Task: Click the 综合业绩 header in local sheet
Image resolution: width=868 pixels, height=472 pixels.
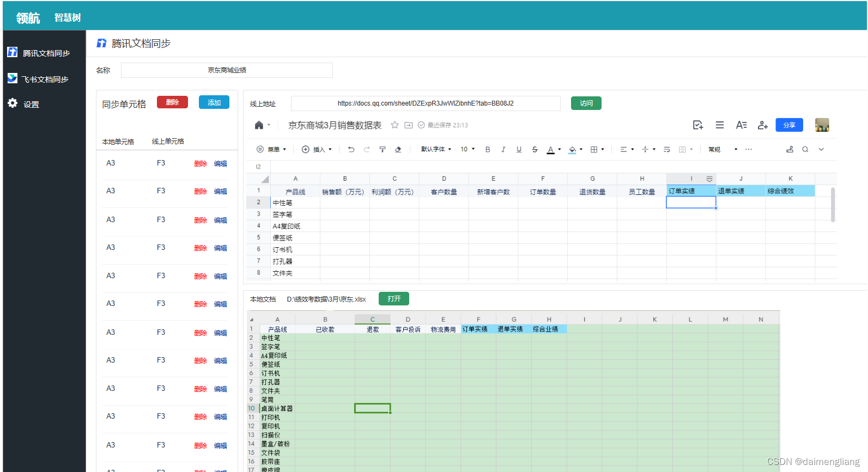Action: 549,329
